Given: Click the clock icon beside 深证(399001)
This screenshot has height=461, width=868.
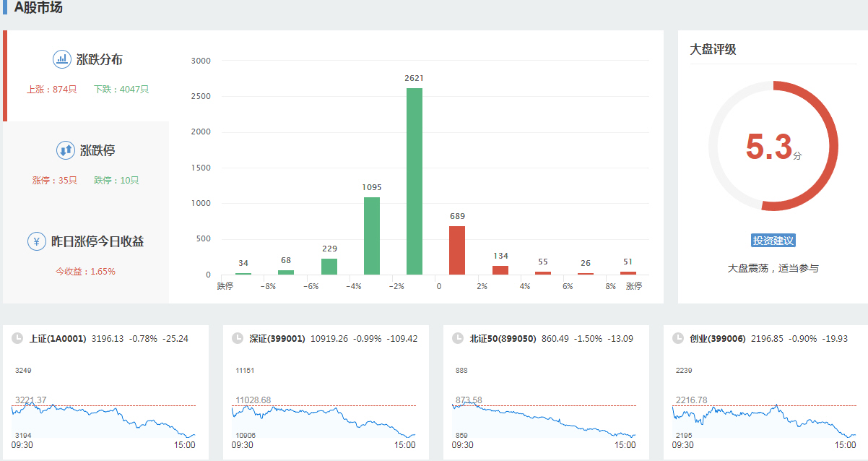Looking at the screenshot, I should 237,338.
